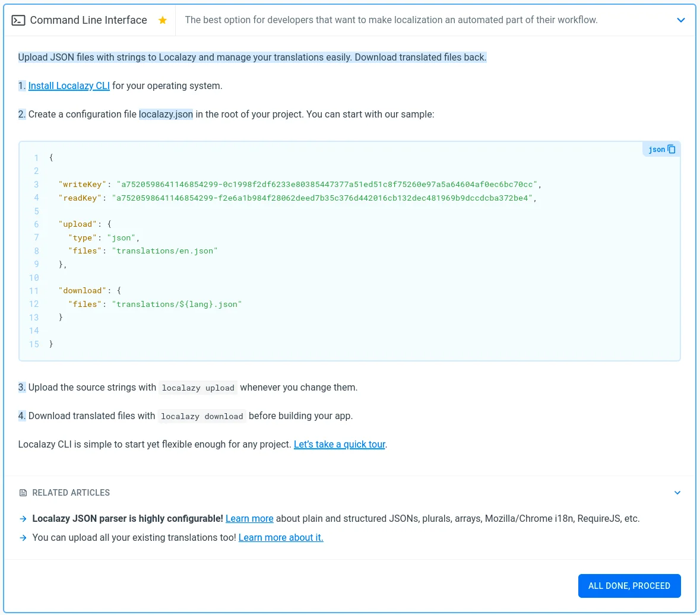
Task: Click the yellow star icon in header
Action: (x=163, y=20)
